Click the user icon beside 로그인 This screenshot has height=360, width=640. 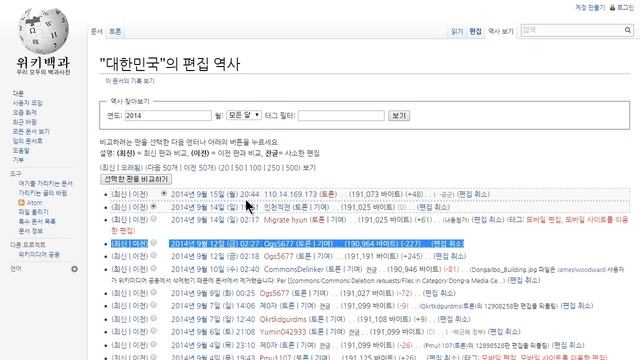pyautogui.click(x=612, y=8)
